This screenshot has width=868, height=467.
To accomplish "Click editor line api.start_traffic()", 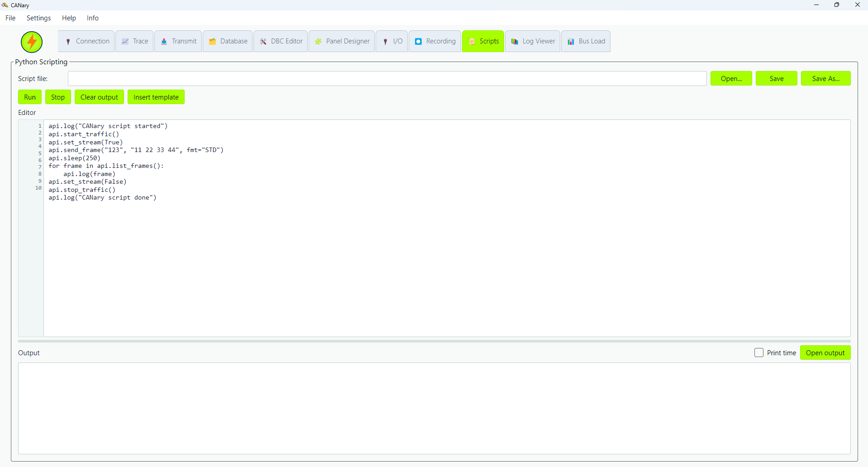I will point(84,134).
